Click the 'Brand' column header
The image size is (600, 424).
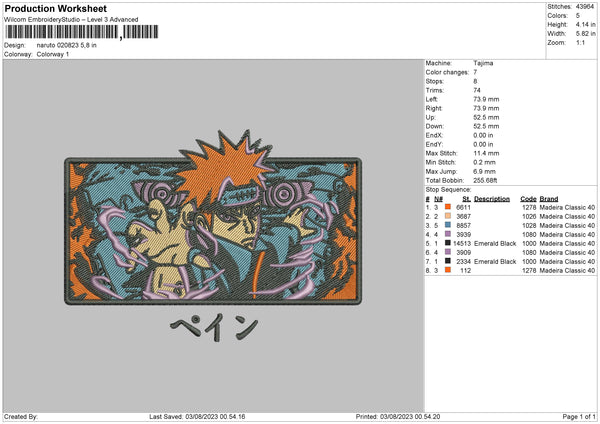[549, 199]
